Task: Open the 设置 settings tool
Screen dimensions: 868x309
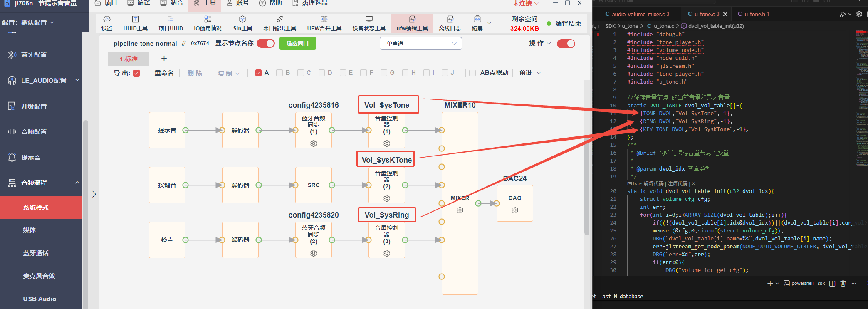Action: coord(107,24)
